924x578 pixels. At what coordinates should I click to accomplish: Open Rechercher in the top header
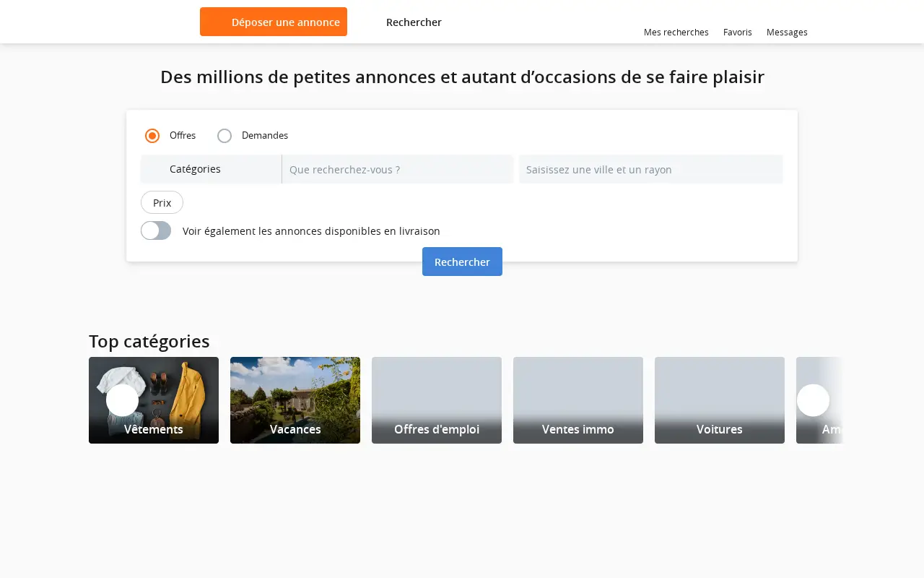click(x=414, y=22)
